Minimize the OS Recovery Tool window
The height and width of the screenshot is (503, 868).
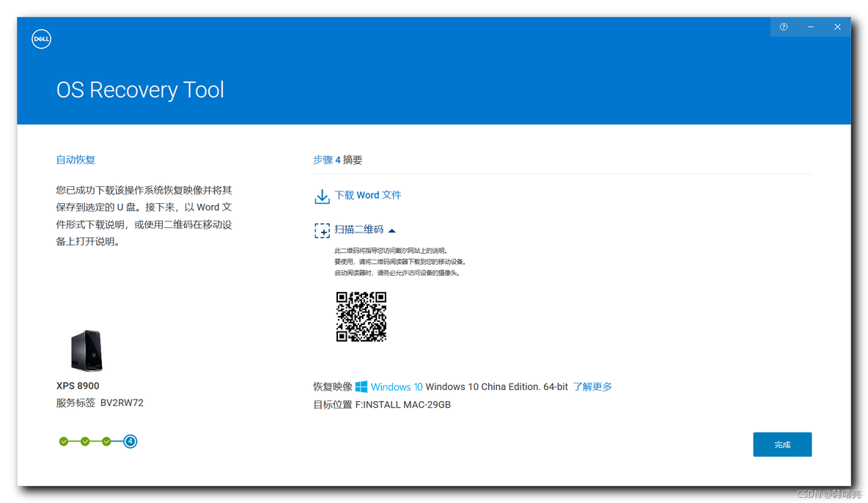tap(810, 26)
